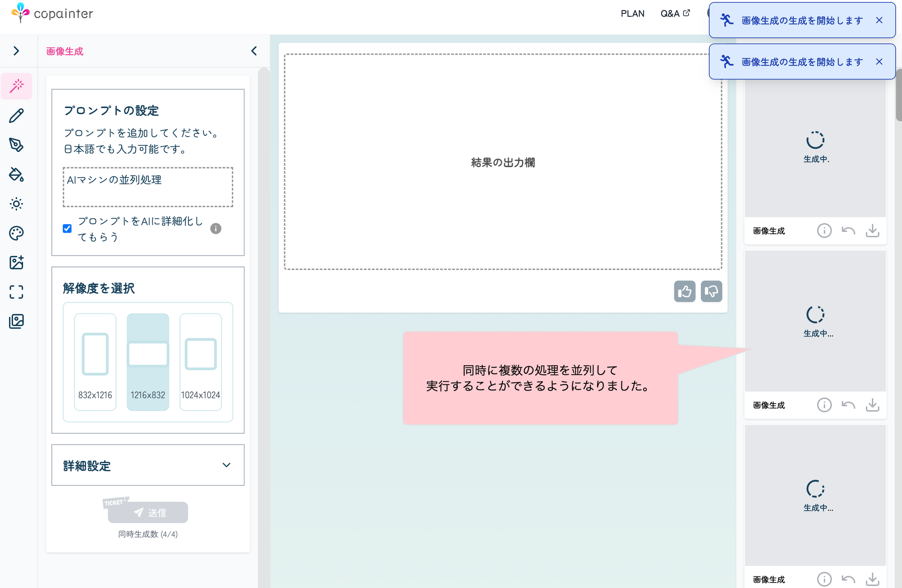Open the PLAN menu item
This screenshot has height=588, width=902.
click(x=632, y=14)
